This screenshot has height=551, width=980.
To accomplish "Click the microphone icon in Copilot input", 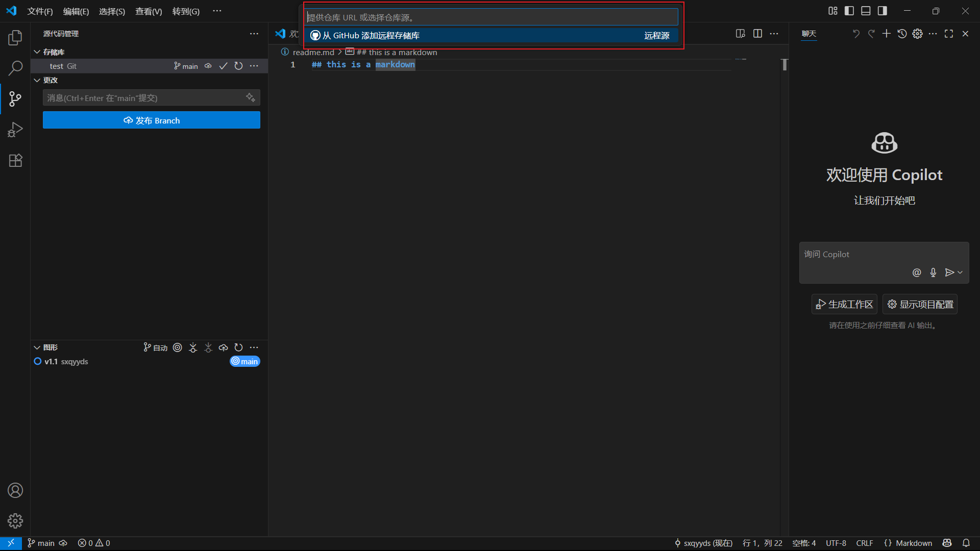I will (x=933, y=272).
